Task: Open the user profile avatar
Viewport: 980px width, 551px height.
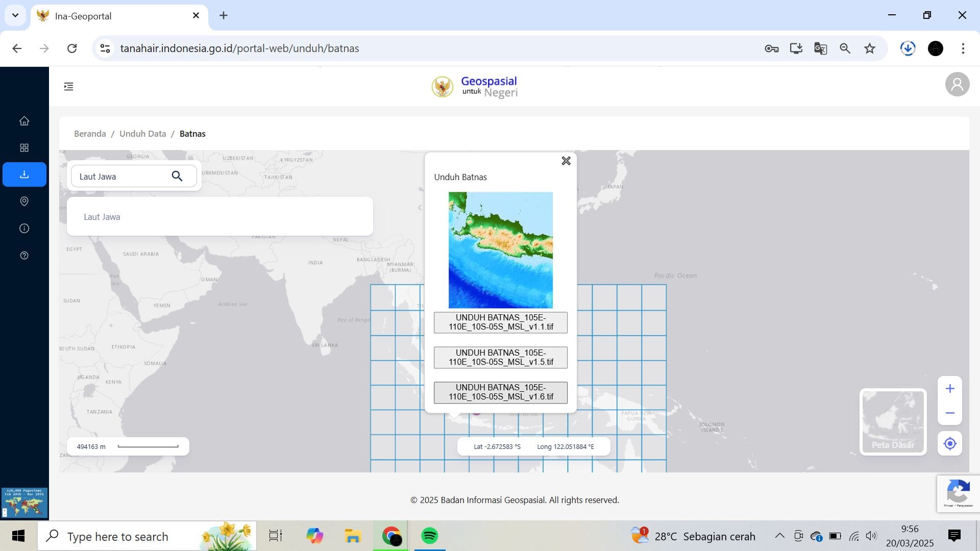Action: point(957,84)
